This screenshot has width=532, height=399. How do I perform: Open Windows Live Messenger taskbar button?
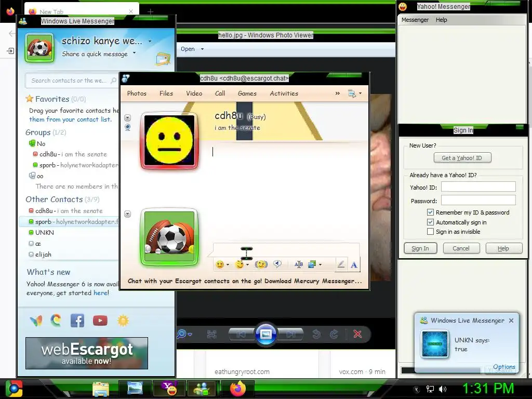coord(202,389)
